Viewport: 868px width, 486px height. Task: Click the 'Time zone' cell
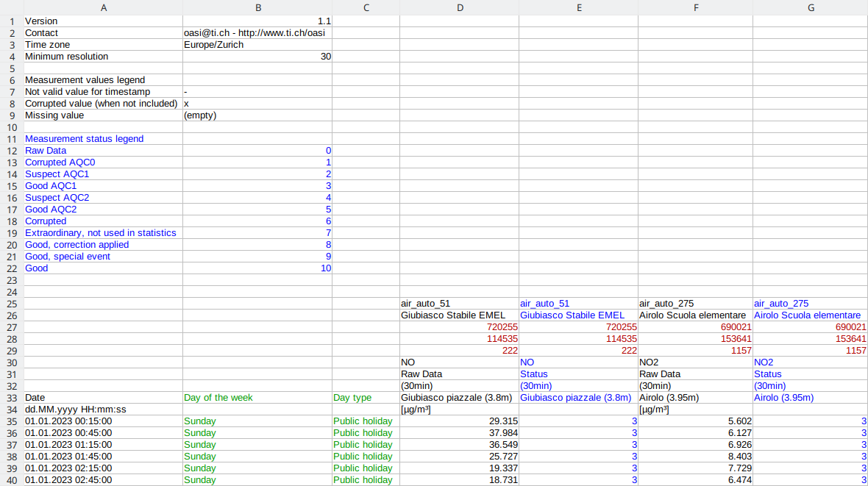point(103,44)
